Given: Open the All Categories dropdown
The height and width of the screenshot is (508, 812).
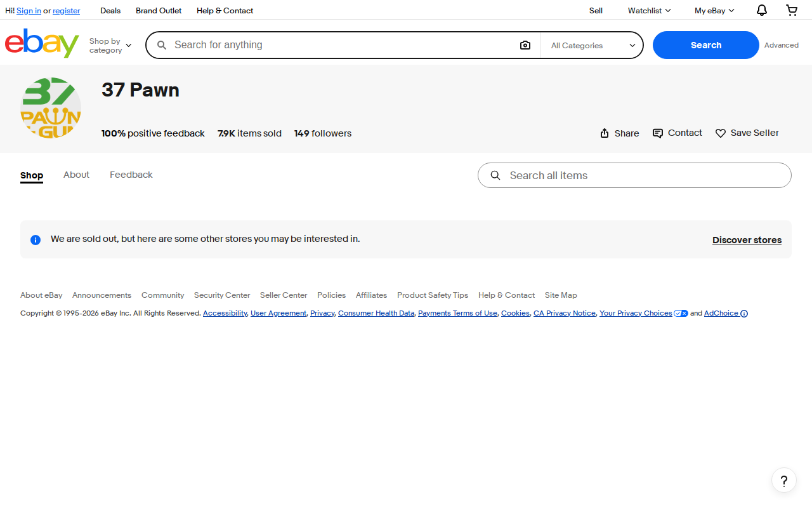Looking at the screenshot, I should coord(593,45).
